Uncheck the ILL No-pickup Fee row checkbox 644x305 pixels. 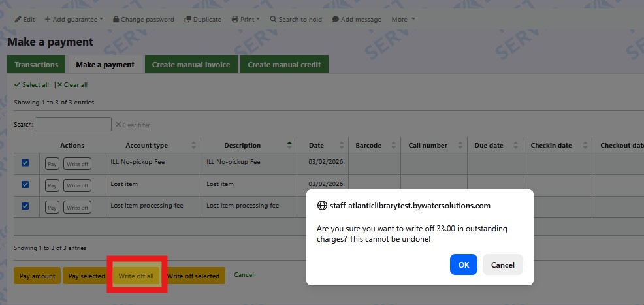pos(25,163)
